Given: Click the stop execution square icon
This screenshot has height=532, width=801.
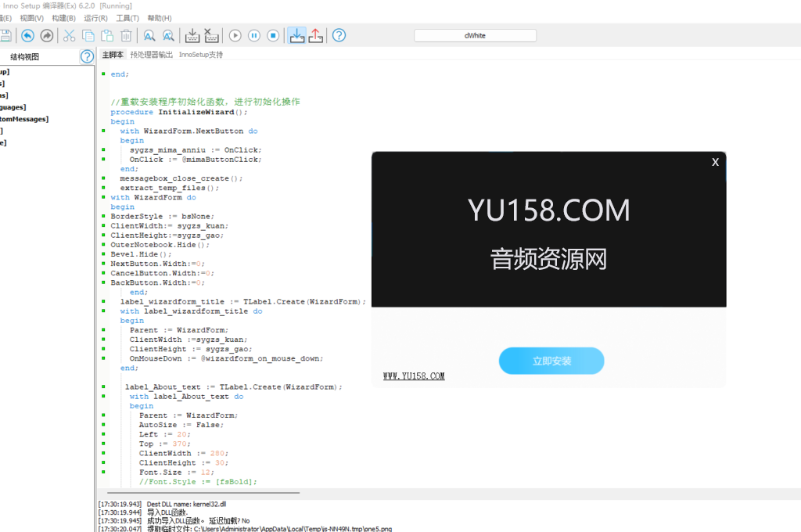Looking at the screenshot, I should [273, 35].
